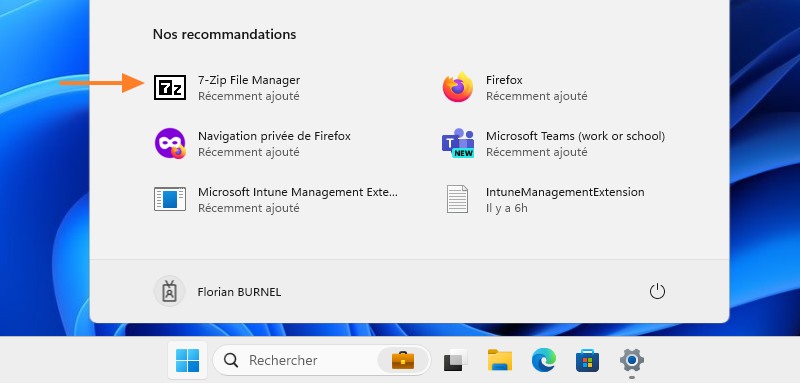The height and width of the screenshot is (383, 800).
Task: Select 'Microsoft Teams (work or school)' label
Action: point(576,136)
